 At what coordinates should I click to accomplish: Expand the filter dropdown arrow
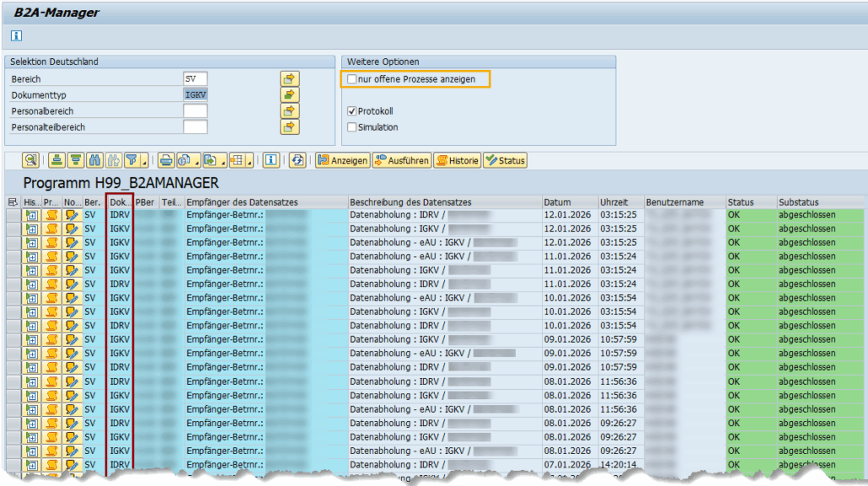[145, 163]
